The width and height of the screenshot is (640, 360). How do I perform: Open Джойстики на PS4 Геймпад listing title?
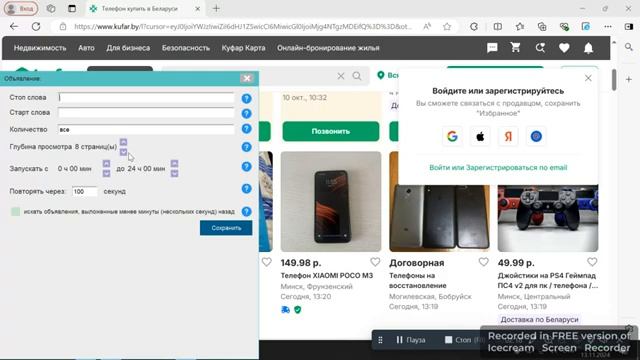[548, 280]
